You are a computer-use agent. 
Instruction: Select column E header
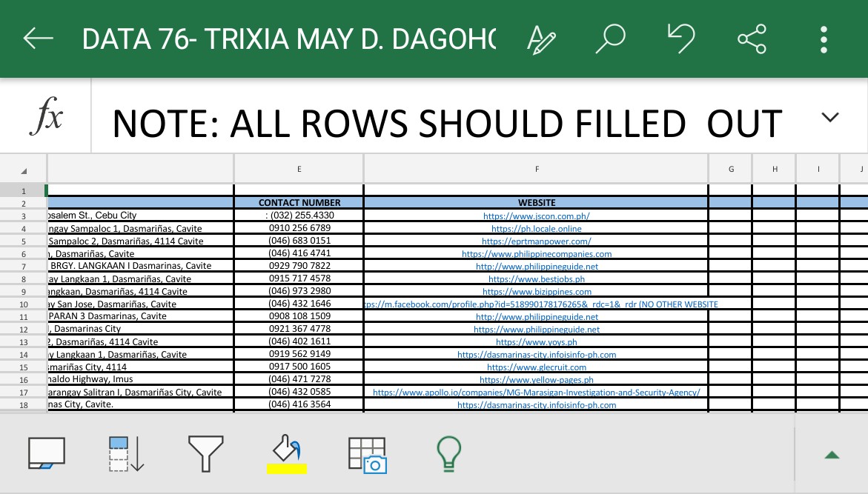click(x=299, y=169)
